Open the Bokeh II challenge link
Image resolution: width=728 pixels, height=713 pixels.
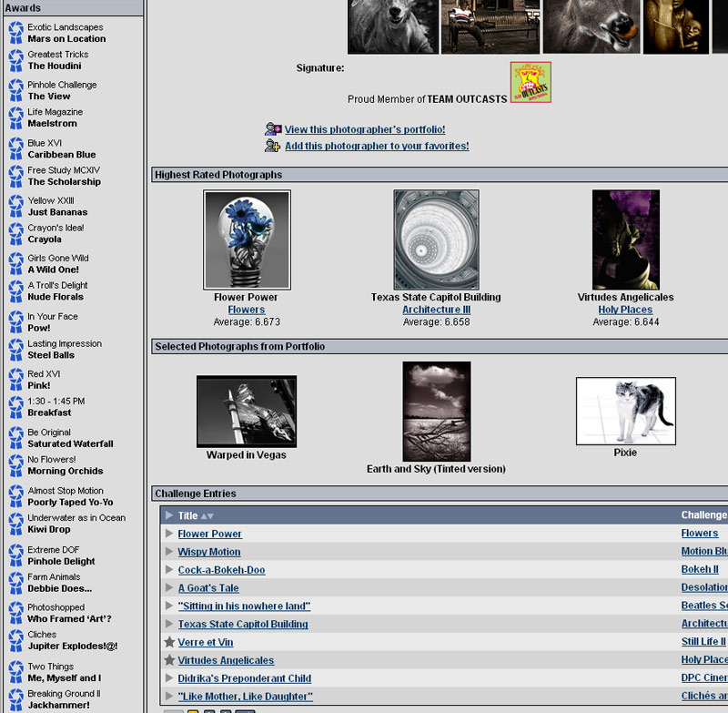coord(700,569)
